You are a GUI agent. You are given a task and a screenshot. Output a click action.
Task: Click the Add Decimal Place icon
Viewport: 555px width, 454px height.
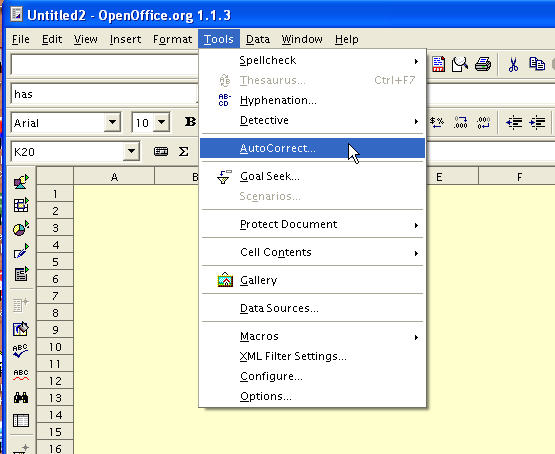pos(460,122)
